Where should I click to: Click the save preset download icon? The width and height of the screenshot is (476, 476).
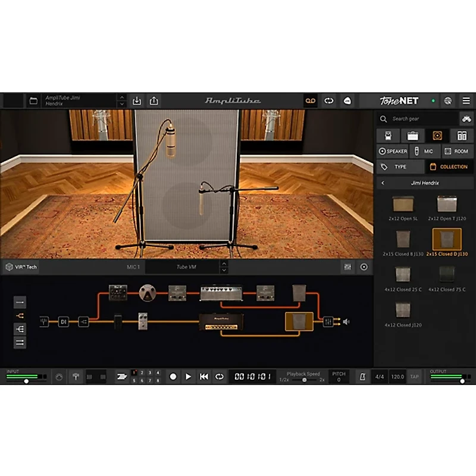click(x=137, y=101)
